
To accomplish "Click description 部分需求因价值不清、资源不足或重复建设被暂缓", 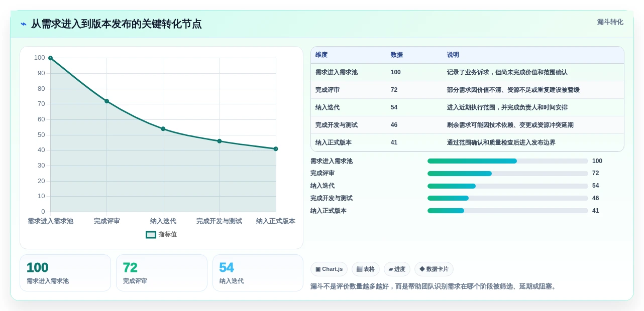I will pos(513,90).
